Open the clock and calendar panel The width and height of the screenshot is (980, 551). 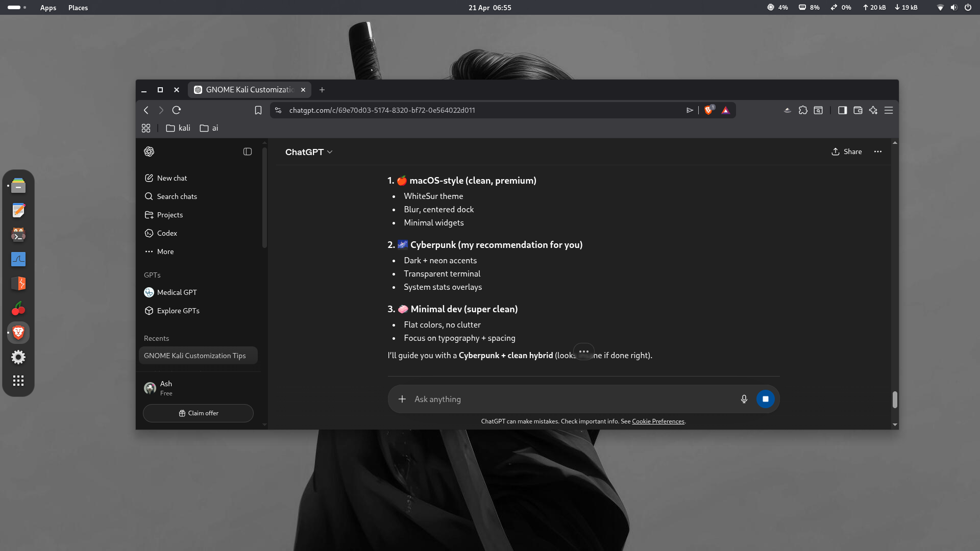(490, 8)
